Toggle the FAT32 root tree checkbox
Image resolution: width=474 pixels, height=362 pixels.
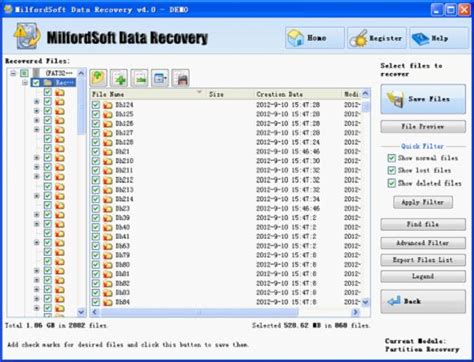point(24,73)
